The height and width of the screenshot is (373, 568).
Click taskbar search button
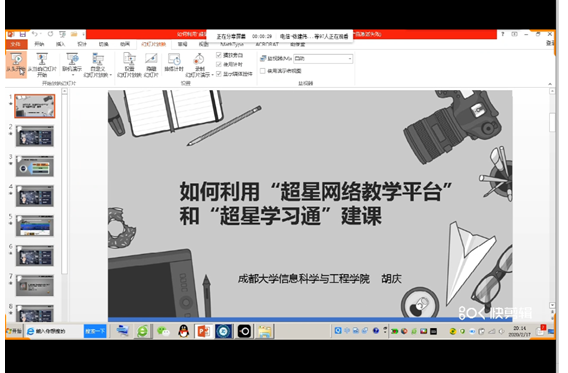(95, 331)
